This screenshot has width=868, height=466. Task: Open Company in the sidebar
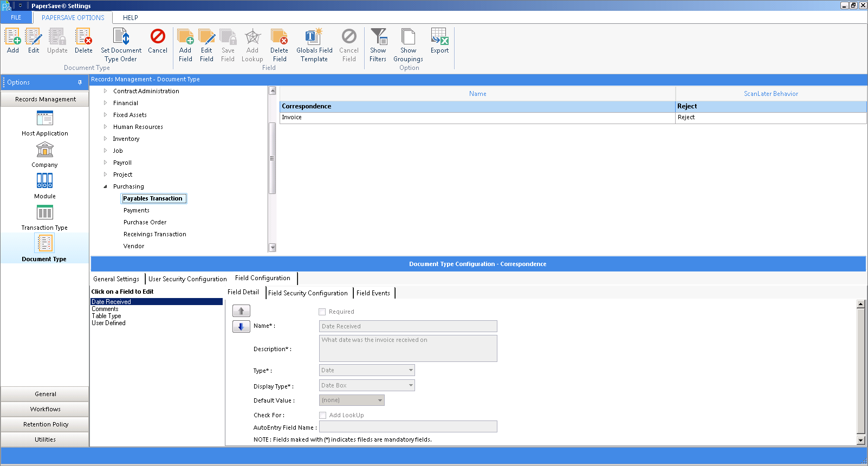click(x=45, y=155)
